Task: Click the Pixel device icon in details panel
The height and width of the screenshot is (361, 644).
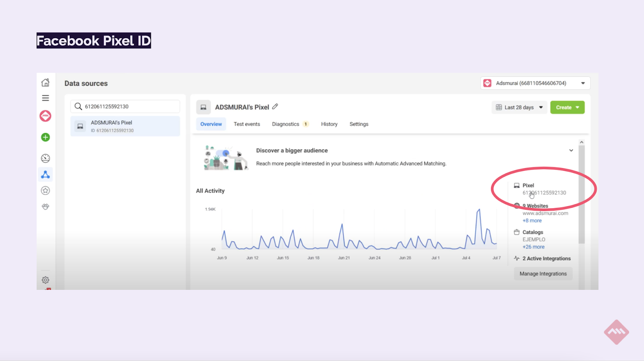Action: pos(517,185)
